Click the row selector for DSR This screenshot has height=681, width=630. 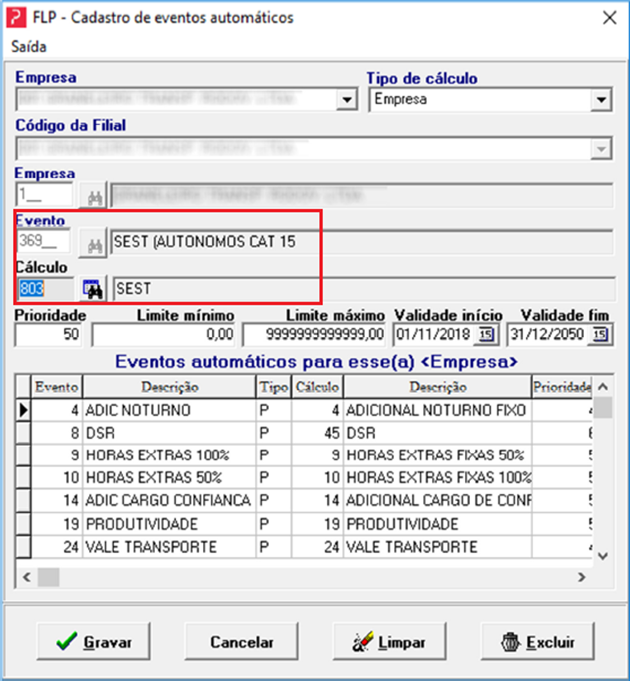[23, 433]
